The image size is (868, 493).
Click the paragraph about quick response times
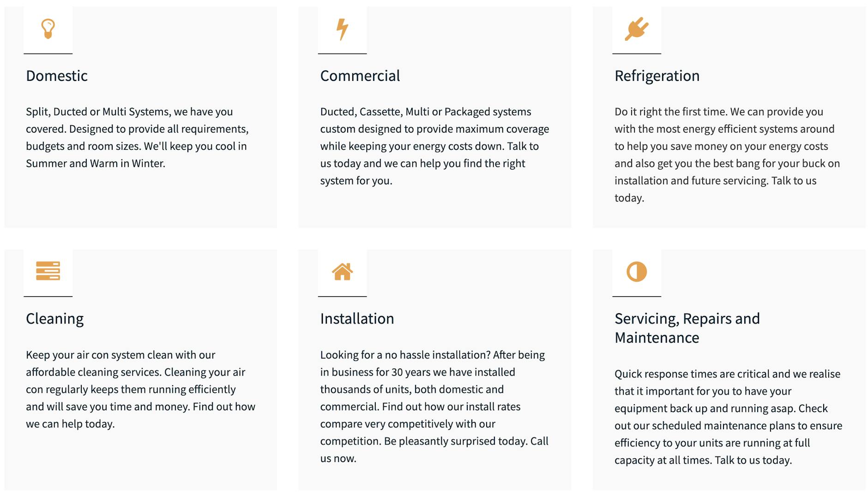pyautogui.click(x=728, y=417)
